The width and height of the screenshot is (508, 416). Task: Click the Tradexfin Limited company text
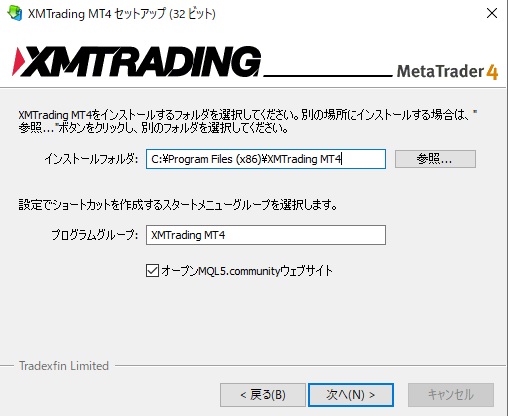(64, 366)
